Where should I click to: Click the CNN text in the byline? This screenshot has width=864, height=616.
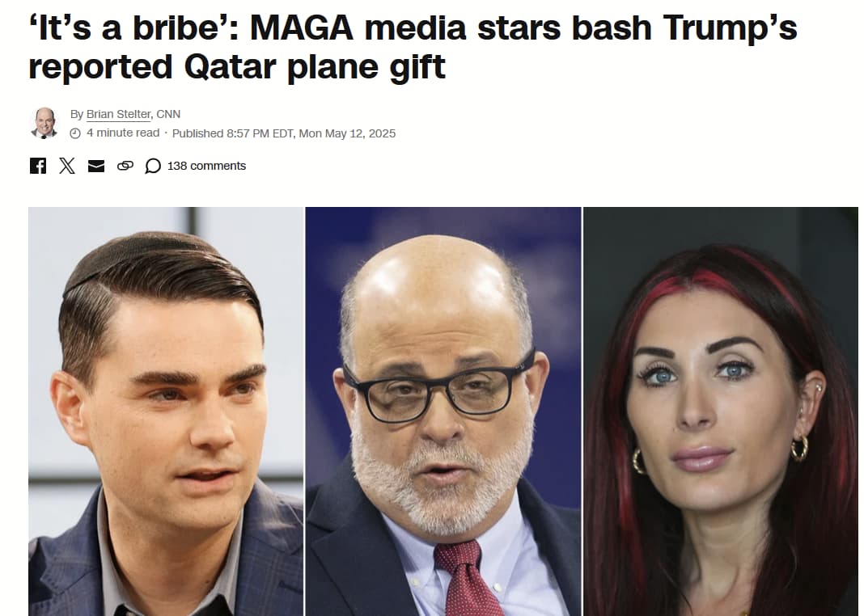[x=168, y=114]
